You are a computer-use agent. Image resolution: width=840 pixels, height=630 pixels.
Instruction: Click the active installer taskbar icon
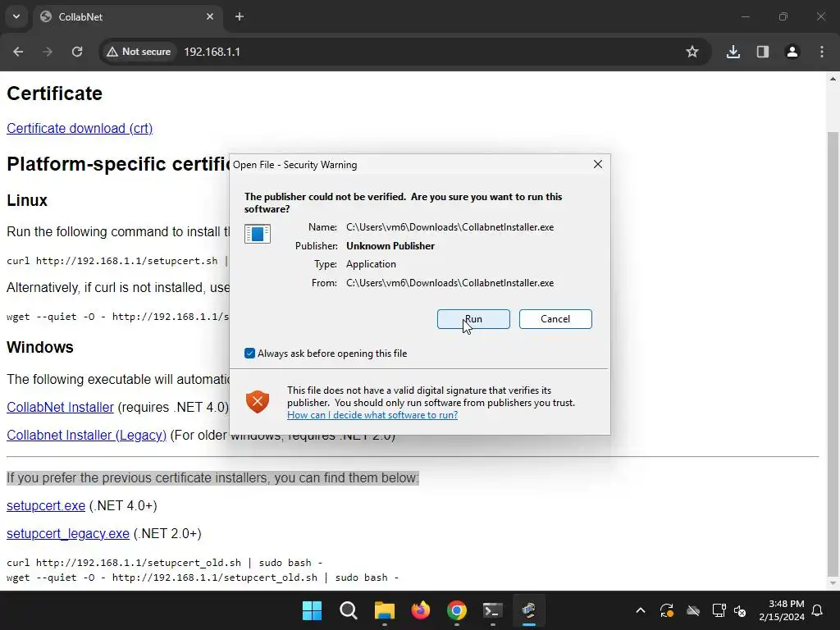[529, 610]
